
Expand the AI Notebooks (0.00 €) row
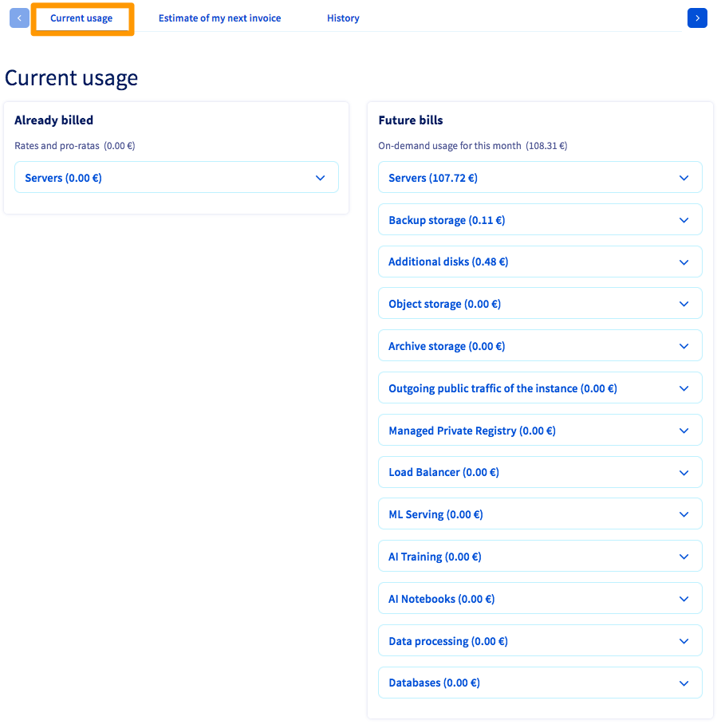[540, 599]
